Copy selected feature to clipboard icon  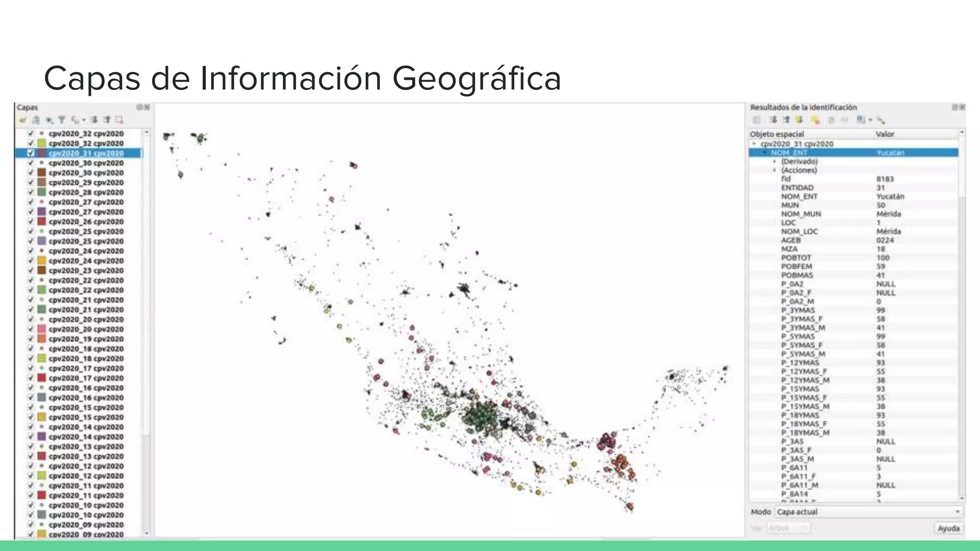[832, 120]
